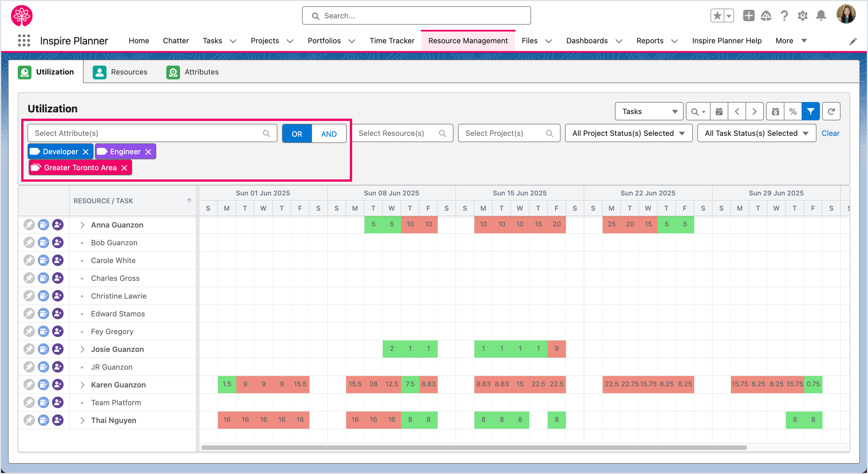
Task: Click the assign user icon for Edward Stamos
Action: pyautogui.click(x=58, y=314)
